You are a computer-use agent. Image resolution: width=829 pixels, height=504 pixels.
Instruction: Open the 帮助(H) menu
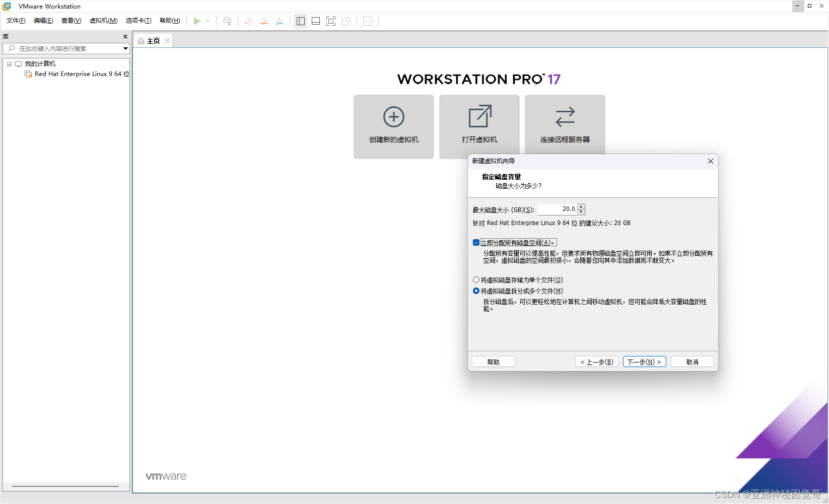(x=170, y=21)
